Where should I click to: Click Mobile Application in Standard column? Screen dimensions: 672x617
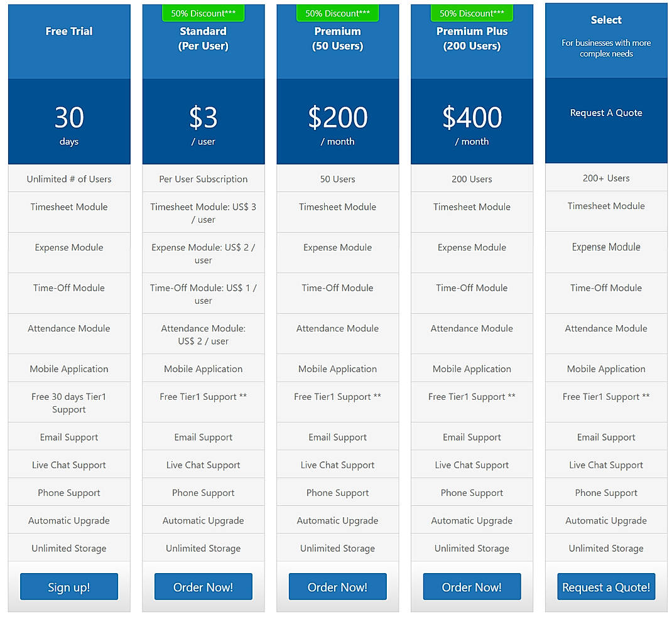coord(203,368)
